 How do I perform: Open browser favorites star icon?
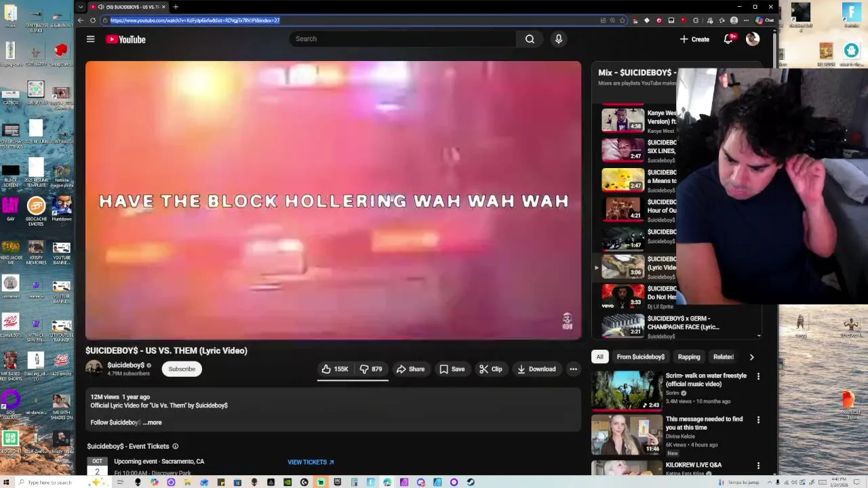coord(623,20)
